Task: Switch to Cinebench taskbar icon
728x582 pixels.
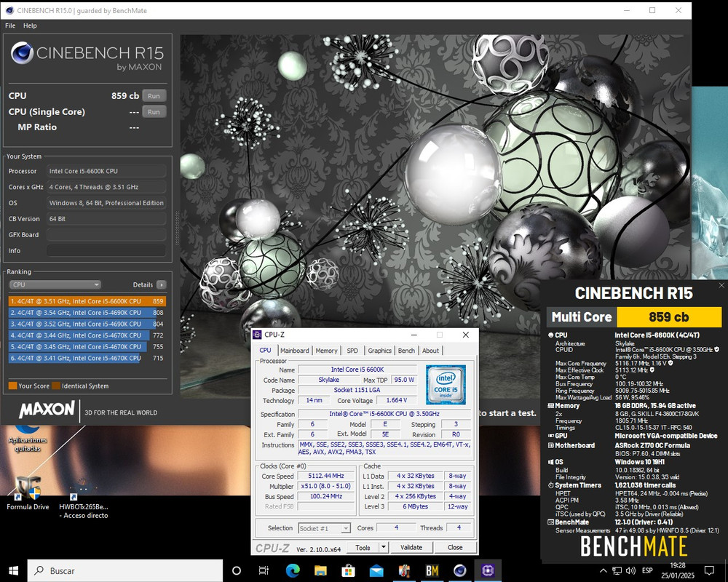Action: click(459, 571)
